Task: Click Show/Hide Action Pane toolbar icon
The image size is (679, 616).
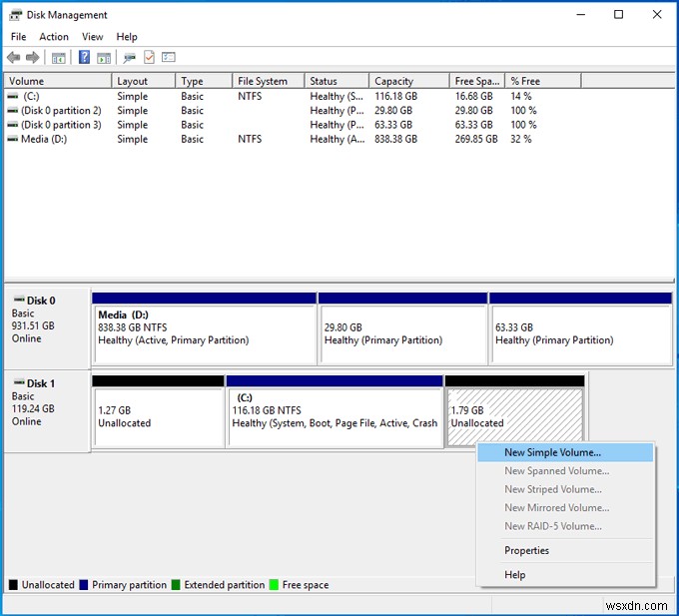Action: (x=104, y=58)
